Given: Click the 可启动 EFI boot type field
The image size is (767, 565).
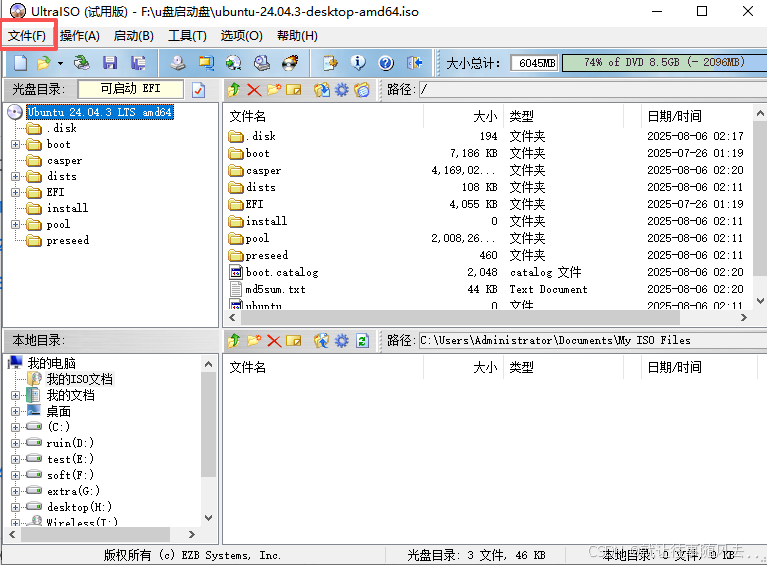Looking at the screenshot, I should (x=131, y=89).
